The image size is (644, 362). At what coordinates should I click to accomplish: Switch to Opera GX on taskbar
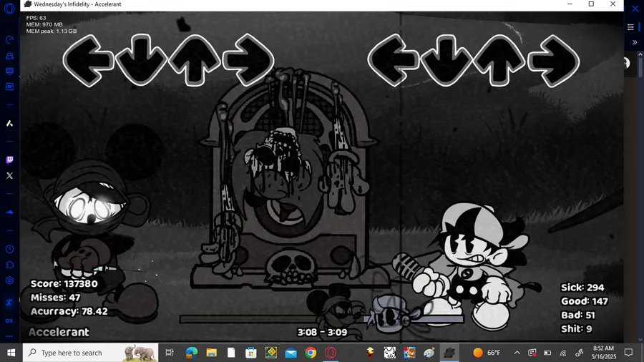331,353
